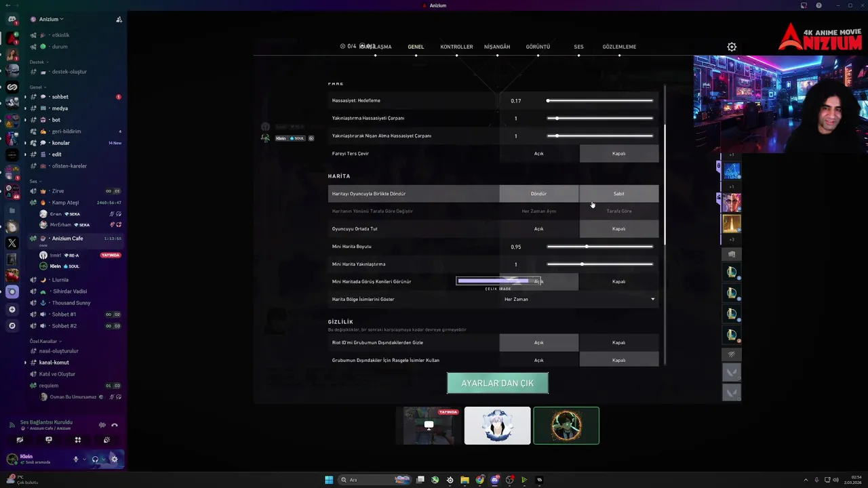Open Harita Bölge İsimlerini Göster dropdown
Screen dimensions: 868x488
pos(578,299)
